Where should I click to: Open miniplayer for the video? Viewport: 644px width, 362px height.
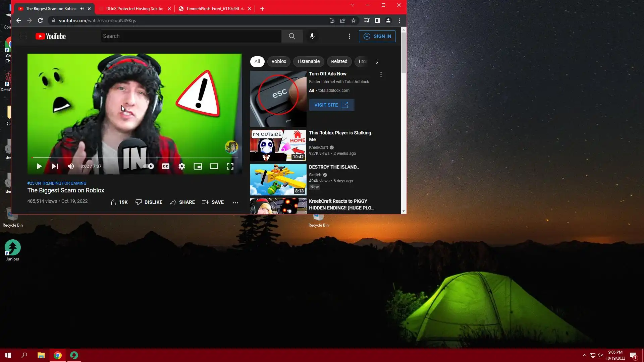[198, 166]
